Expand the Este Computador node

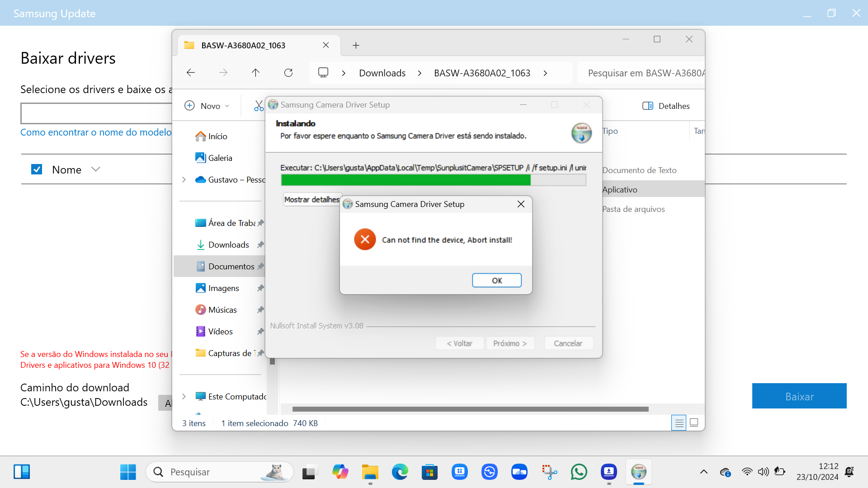point(184,396)
